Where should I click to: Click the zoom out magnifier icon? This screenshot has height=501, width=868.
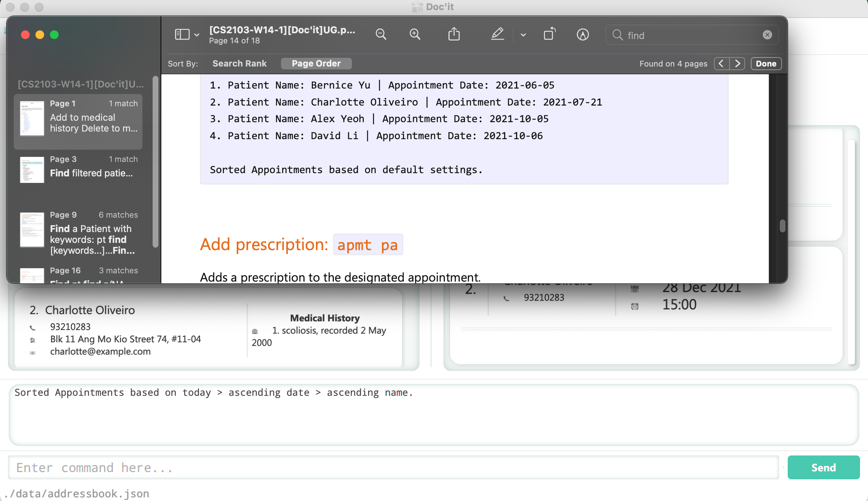[381, 34]
